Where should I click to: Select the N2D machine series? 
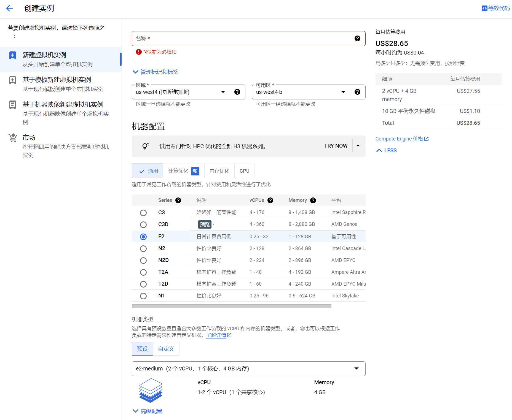pyautogui.click(x=143, y=260)
